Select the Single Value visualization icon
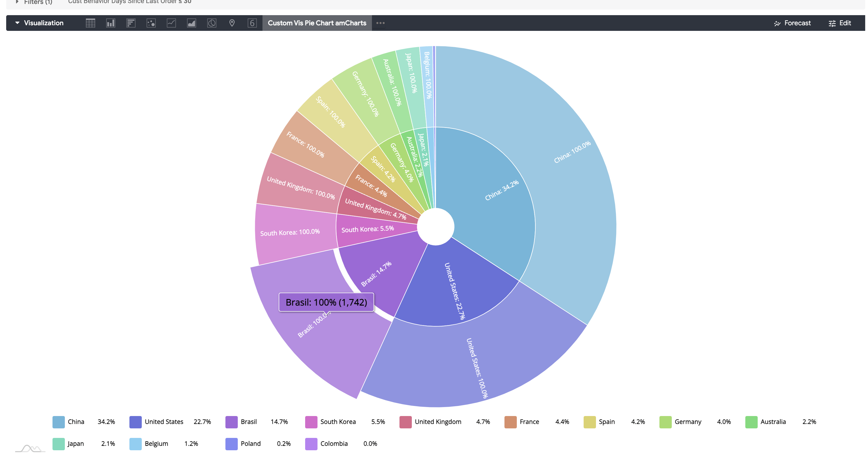The width and height of the screenshot is (868, 464). click(x=252, y=23)
